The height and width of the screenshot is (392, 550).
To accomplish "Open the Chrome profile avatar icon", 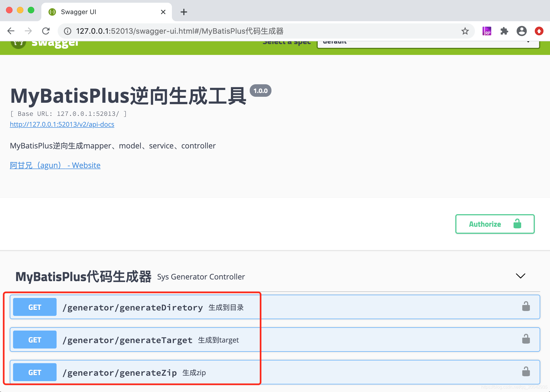I will click(521, 31).
